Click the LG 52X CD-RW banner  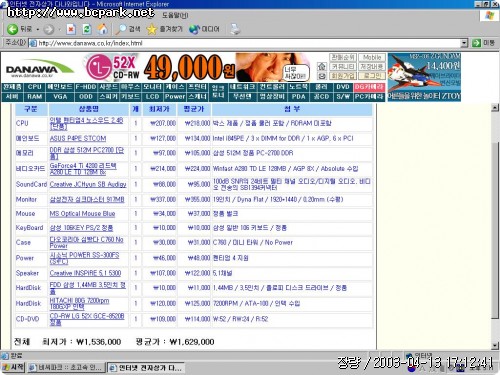[x=160, y=67]
